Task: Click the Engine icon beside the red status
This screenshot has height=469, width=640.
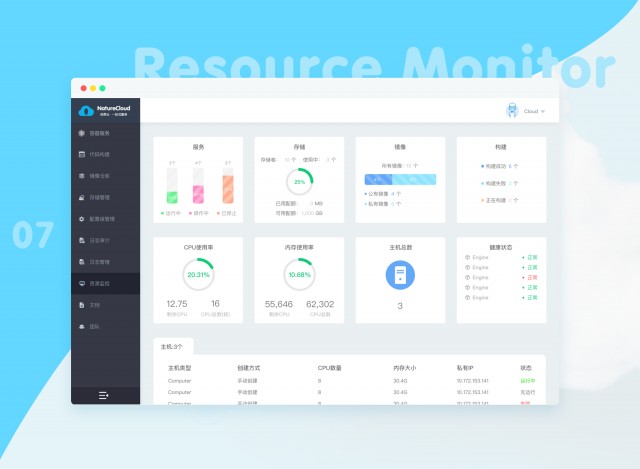Action: tap(467, 278)
